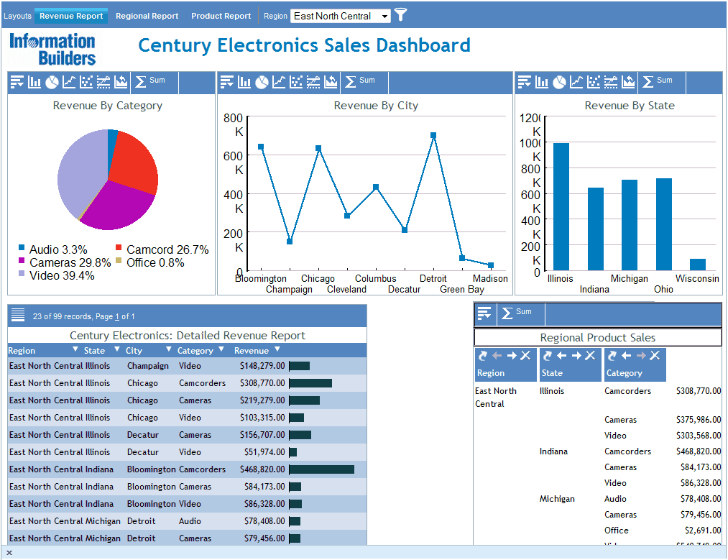Move Category field left in pivot table
The image size is (728, 560).
pyautogui.click(x=627, y=356)
